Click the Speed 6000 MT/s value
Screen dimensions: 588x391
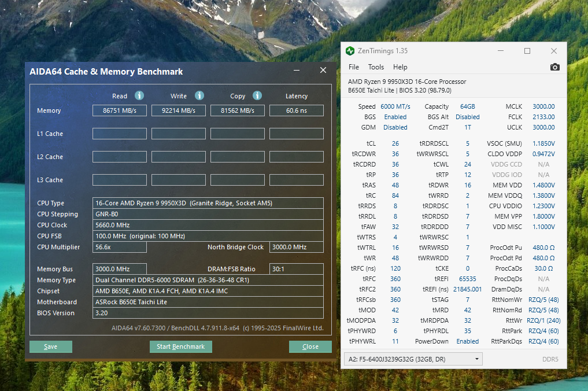[x=395, y=106]
